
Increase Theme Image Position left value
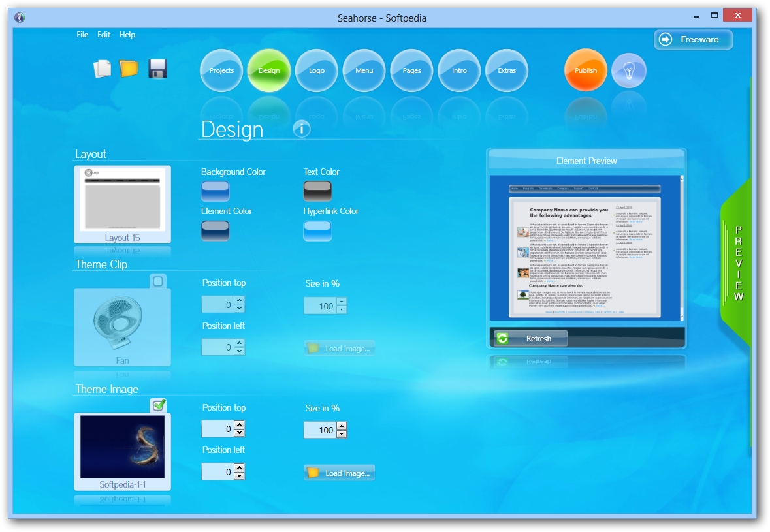coord(239,468)
